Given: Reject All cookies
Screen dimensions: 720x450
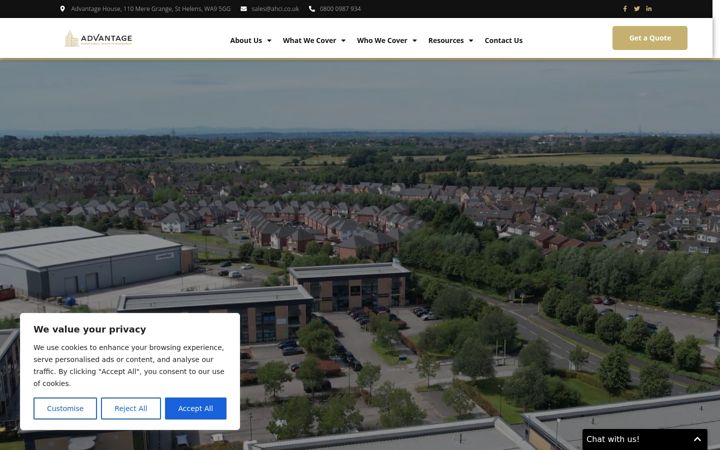Looking at the screenshot, I should 131,408.
